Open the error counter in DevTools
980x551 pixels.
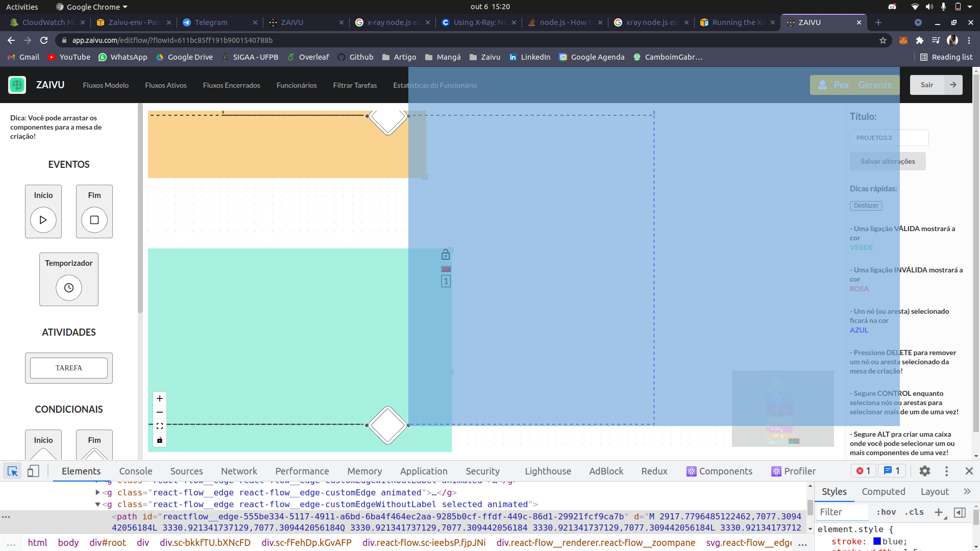(863, 470)
